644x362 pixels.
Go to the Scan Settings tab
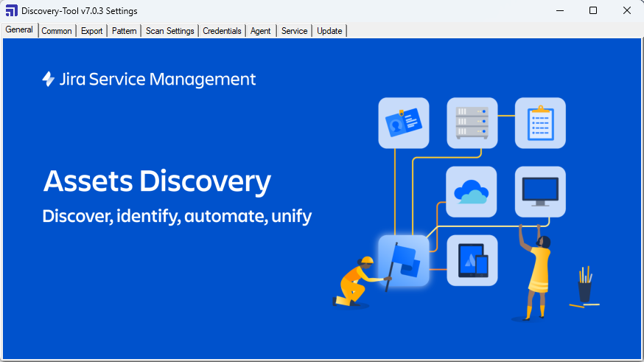pyautogui.click(x=169, y=31)
